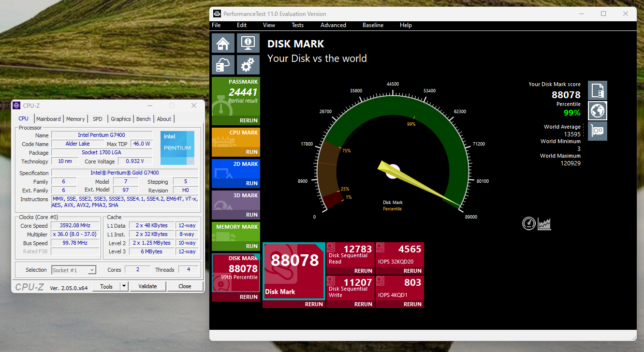Image resolution: width=644 pixels, height=352 pixels.
Task: Click the CPU-Z Close button
Action: (185, 286)
